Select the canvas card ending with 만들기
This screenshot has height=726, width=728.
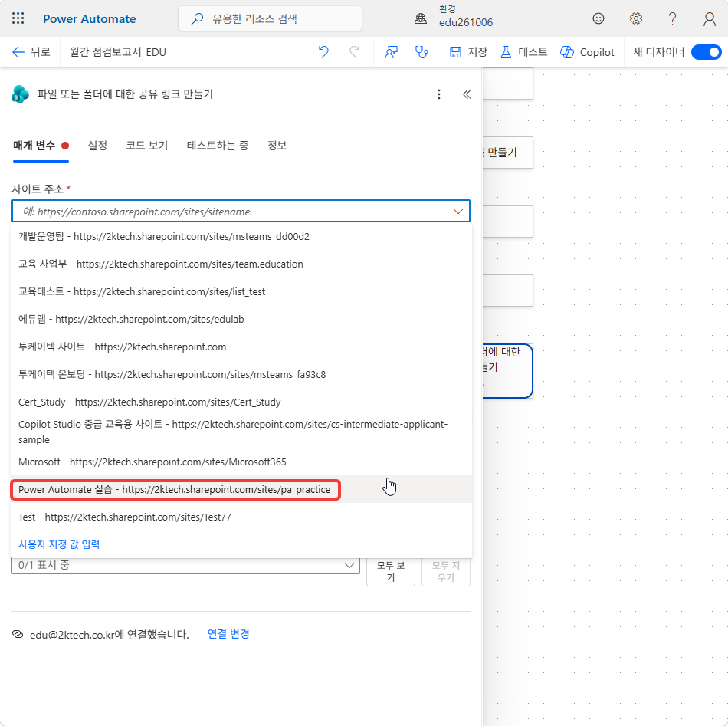(x=507, y=153)
